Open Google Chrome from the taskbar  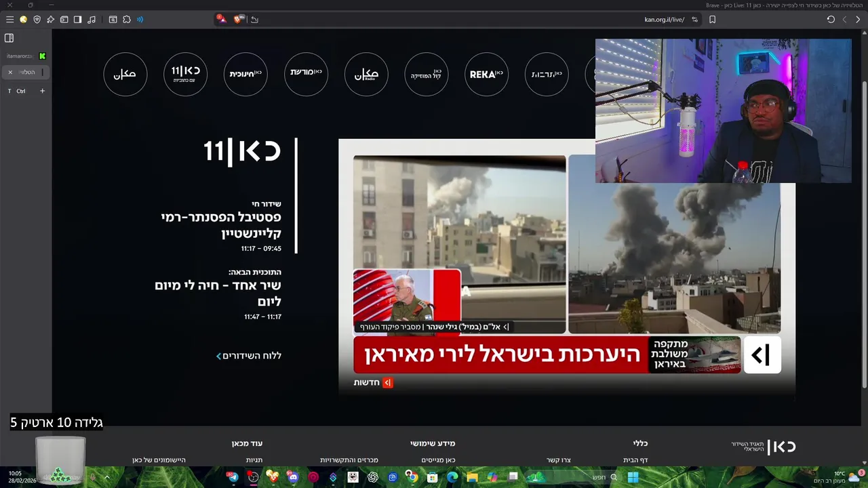click(x=412, y=477)
